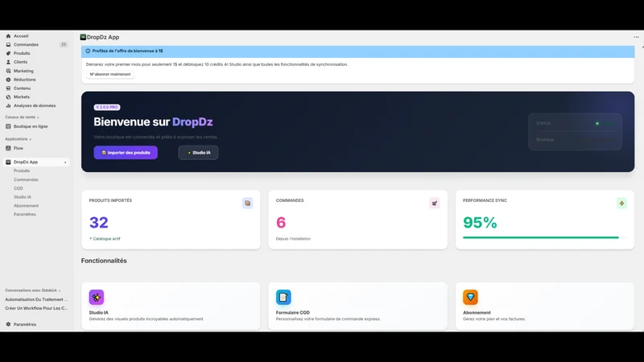This screenshot has width=644, height=362.
Task: Open COD submenu item
Action: point(19,188)
